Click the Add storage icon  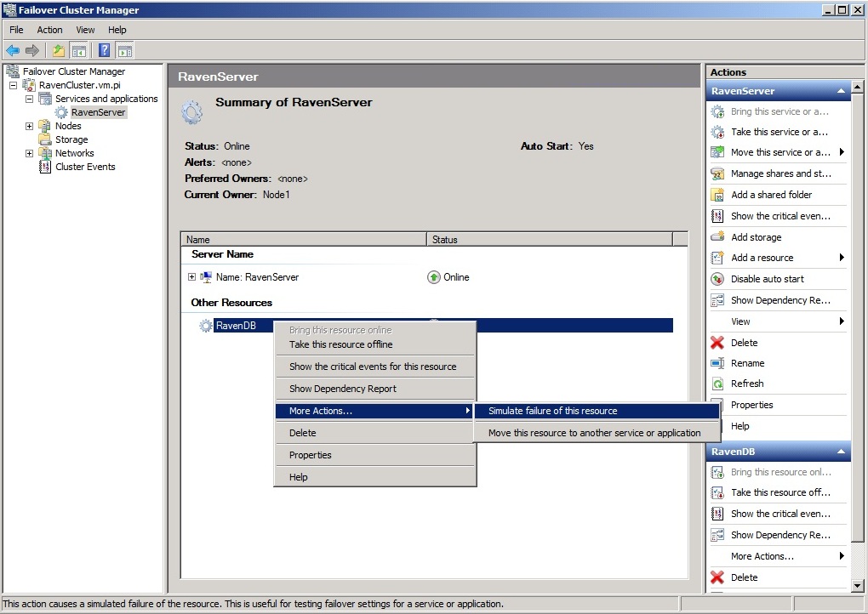pyautogui.click(x=717, y=236)
